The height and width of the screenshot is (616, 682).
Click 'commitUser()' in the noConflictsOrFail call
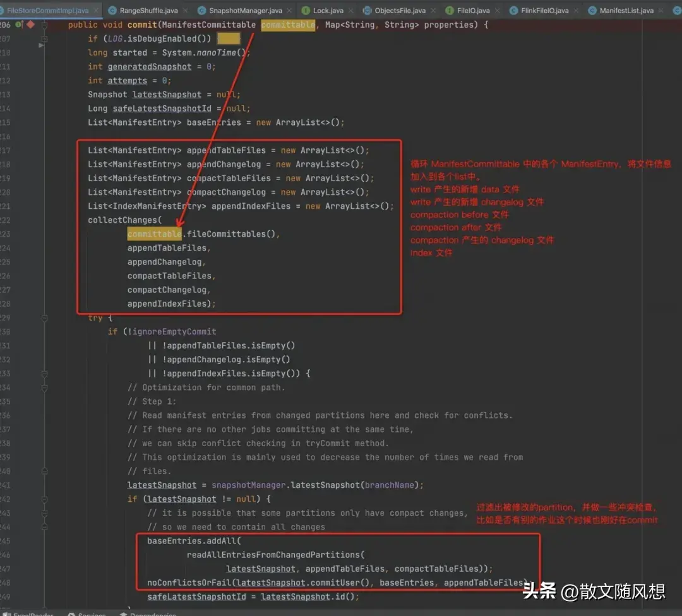point(340,583)
